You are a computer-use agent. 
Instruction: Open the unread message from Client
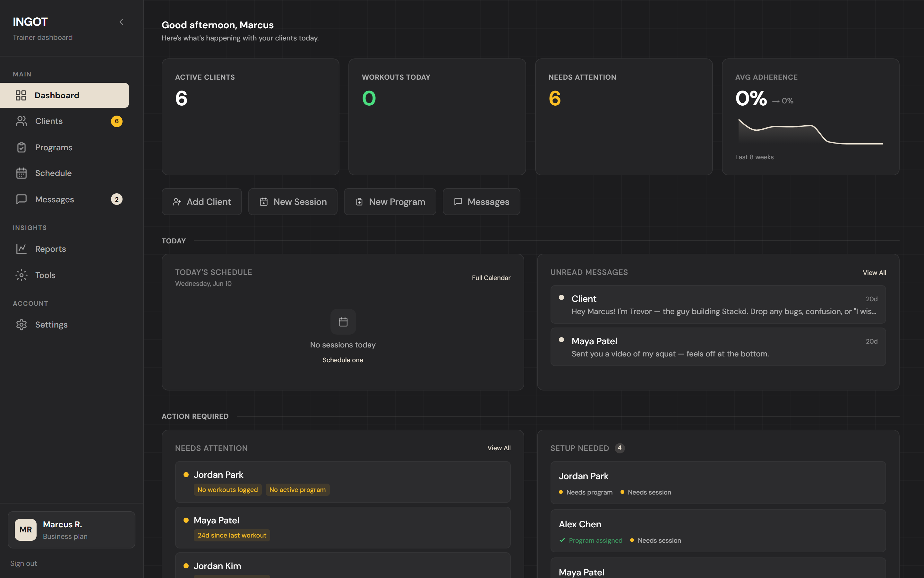[x=718, y=305]
